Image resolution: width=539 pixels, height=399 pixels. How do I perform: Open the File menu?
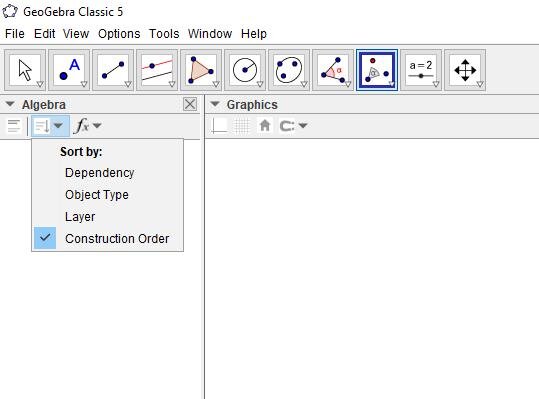tap(15, 34)
